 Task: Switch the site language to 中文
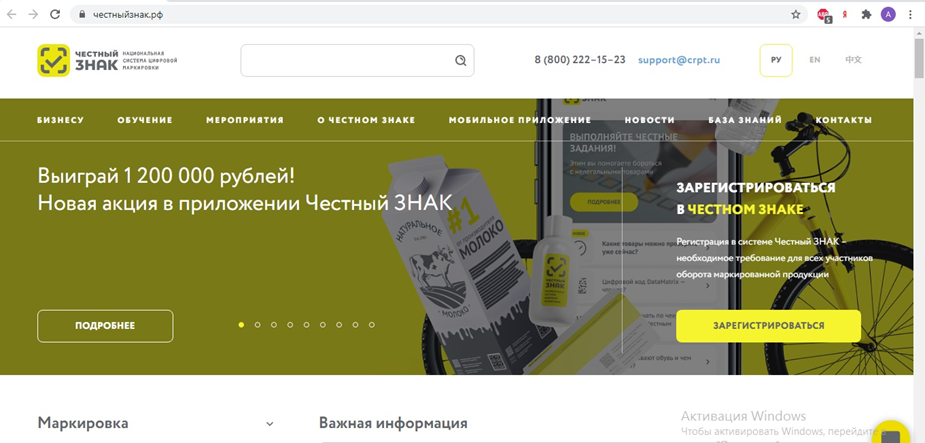853,60
